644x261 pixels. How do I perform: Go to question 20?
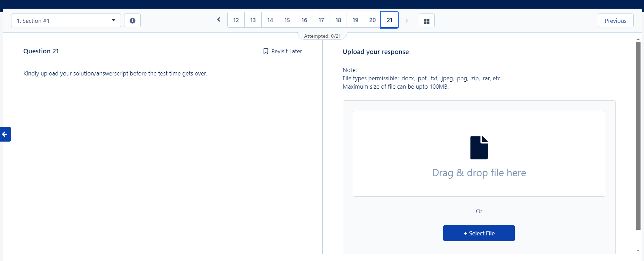[373, 20]
